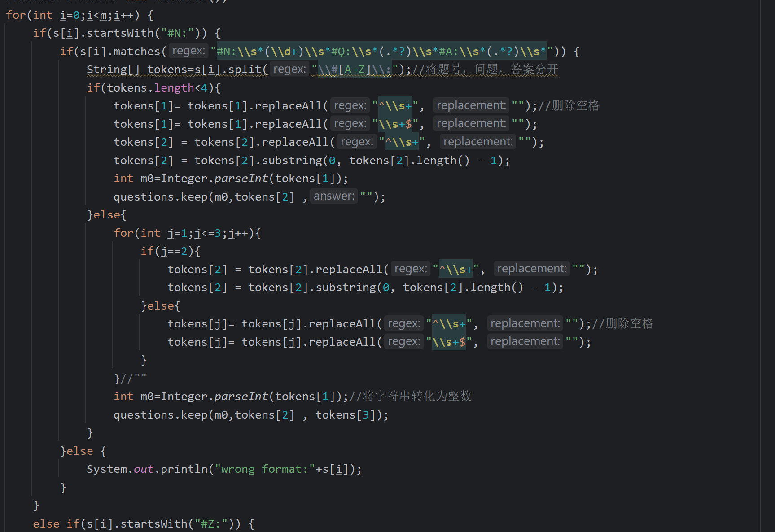This screenshot has width=775, height=532.
Task: Click the //将题号,问题,答案分开 comment
Action: [x=485, y=70]
